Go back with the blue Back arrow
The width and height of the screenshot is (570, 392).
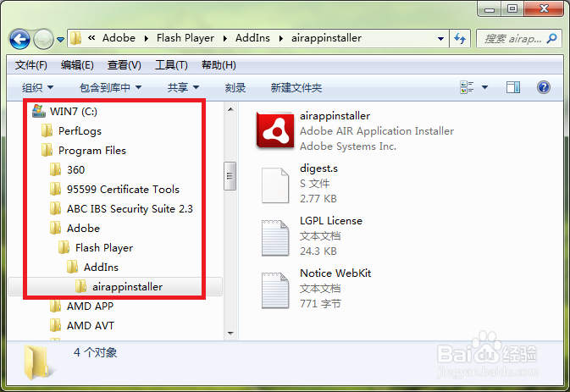tap(19, 39)
